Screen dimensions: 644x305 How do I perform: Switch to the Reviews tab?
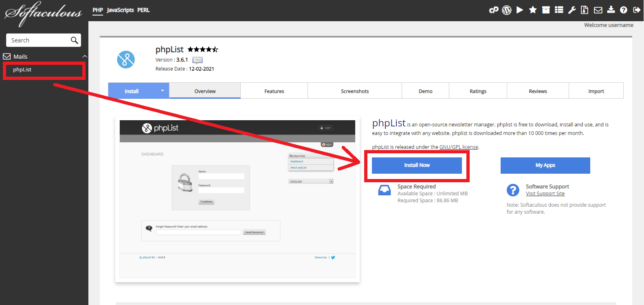tap(538, 91)
